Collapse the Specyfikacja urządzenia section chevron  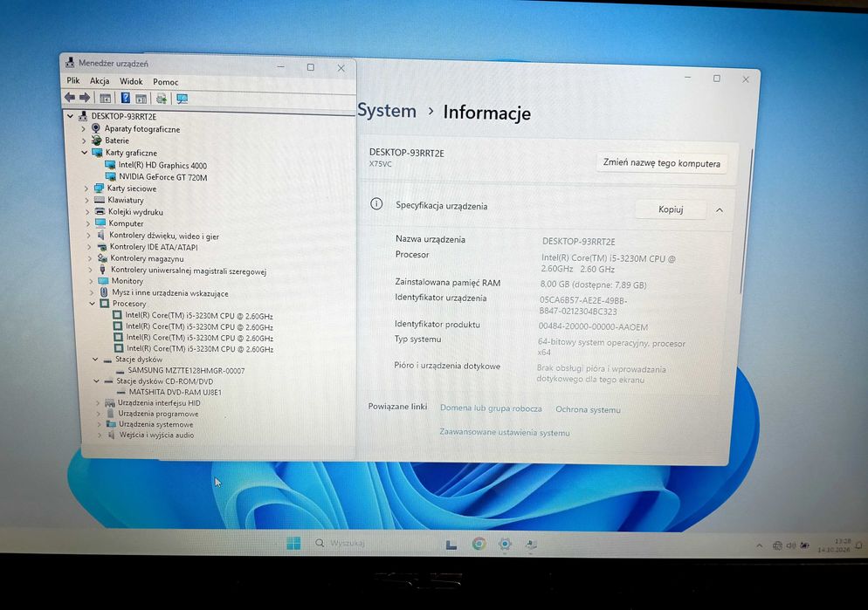coord(719,210)
